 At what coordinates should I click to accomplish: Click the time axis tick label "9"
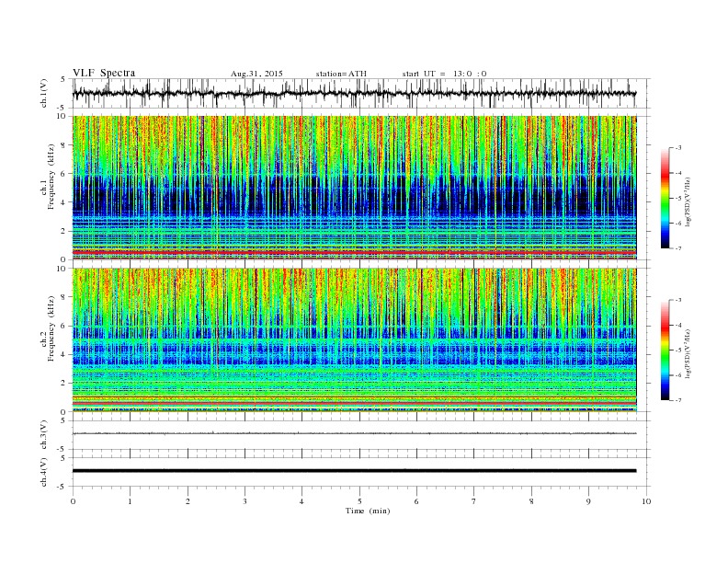588,501
